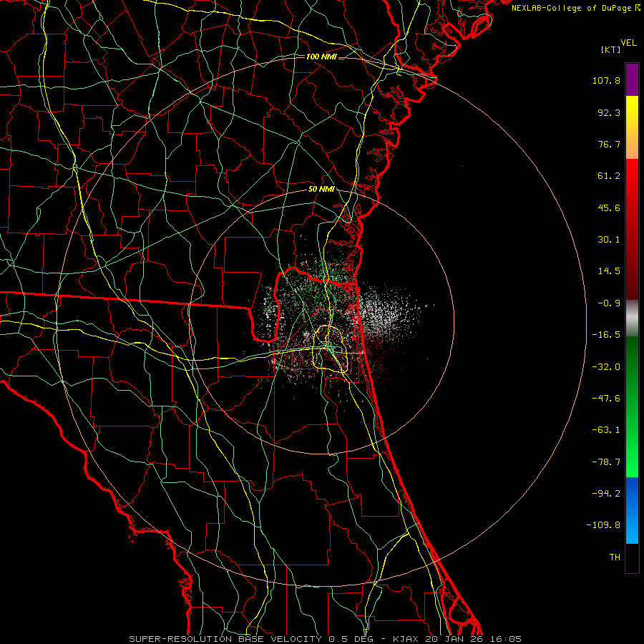Click the -109.8 legend value
644x644 pixels.
[603, 525]
